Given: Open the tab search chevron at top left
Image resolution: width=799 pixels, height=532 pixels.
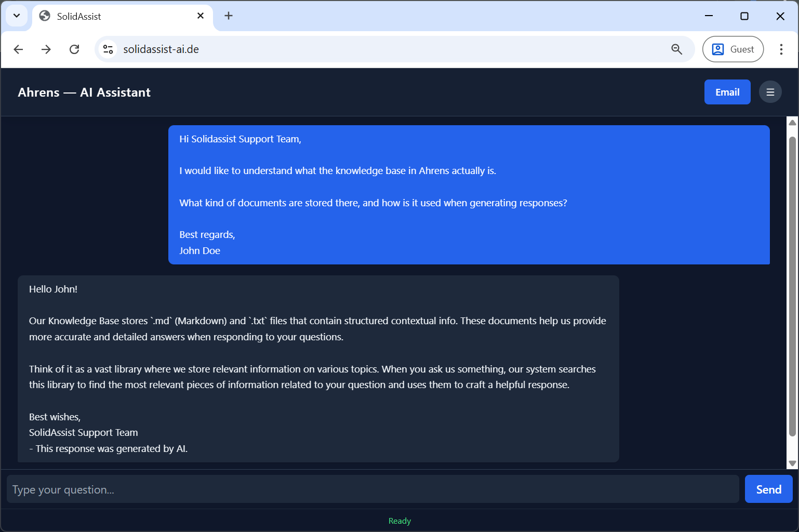Looking at the screenshot, I should click(16, 16).
